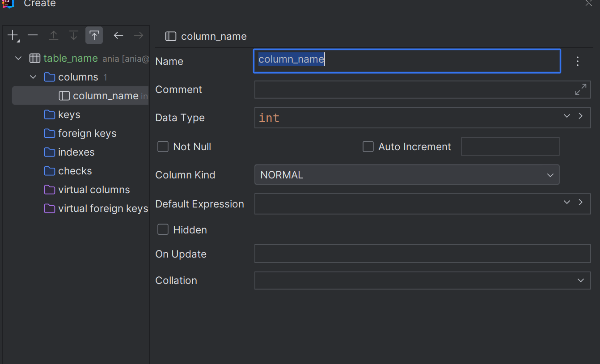Click the Auto Increment value field
600x364 pixels.
510,147
